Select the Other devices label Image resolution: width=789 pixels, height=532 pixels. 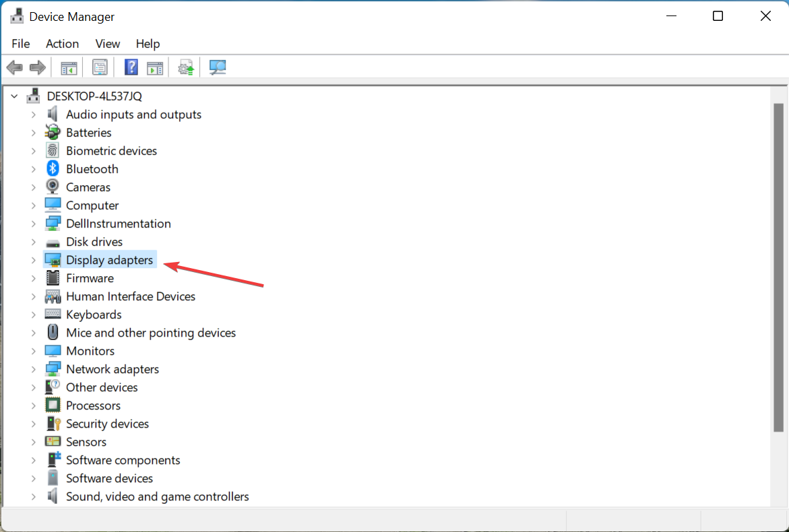point(102,387)
